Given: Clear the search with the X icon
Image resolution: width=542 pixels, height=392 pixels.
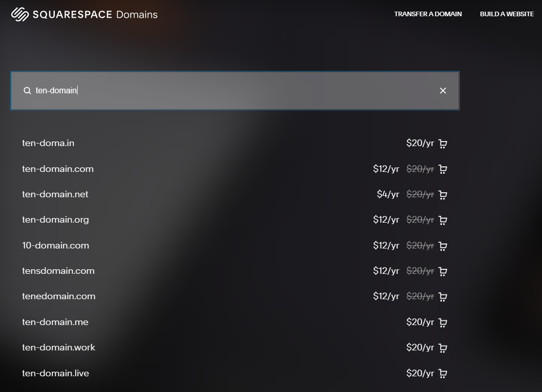Looking at the screenshot, I should pos(443,90).
